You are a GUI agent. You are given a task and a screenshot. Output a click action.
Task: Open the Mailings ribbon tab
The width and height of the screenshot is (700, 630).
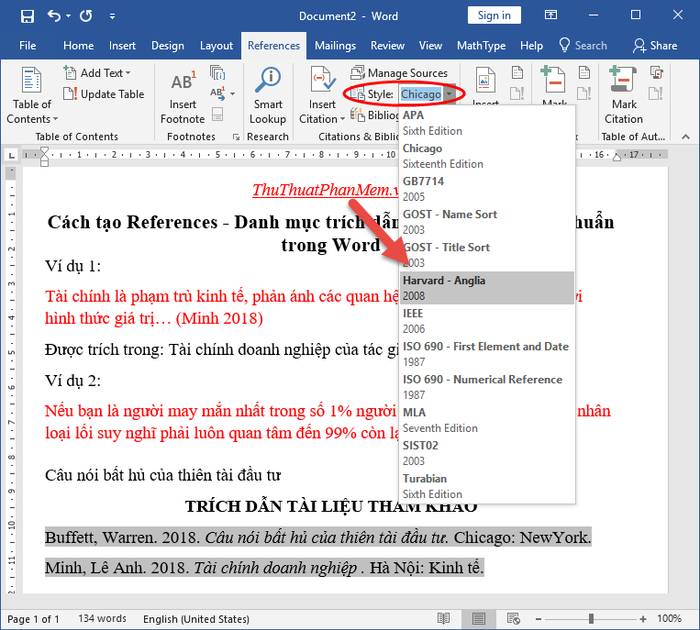335,46
